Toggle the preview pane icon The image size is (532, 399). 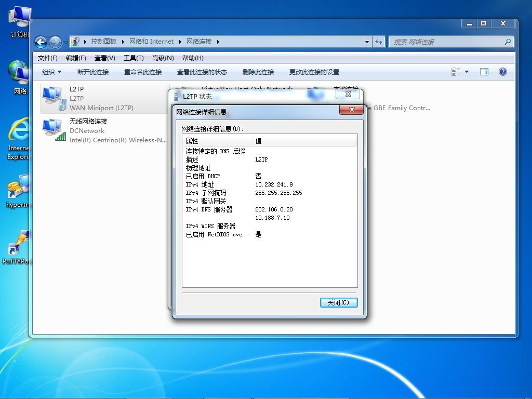point(484,72)
